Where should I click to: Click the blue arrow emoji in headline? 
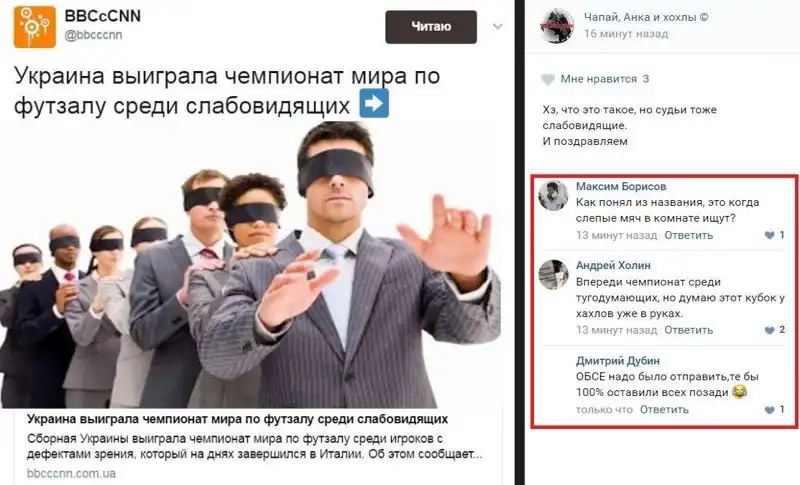pos(374,104)
